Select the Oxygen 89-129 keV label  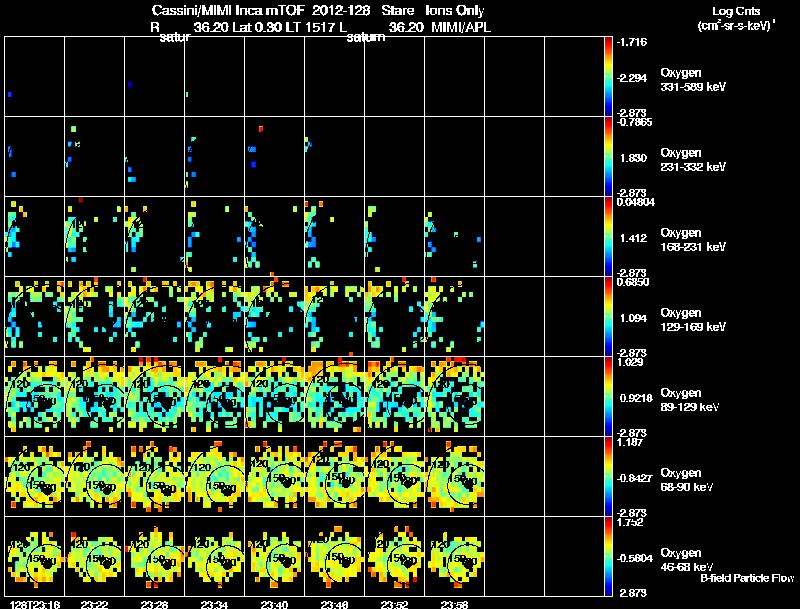(x=689, y=400)
